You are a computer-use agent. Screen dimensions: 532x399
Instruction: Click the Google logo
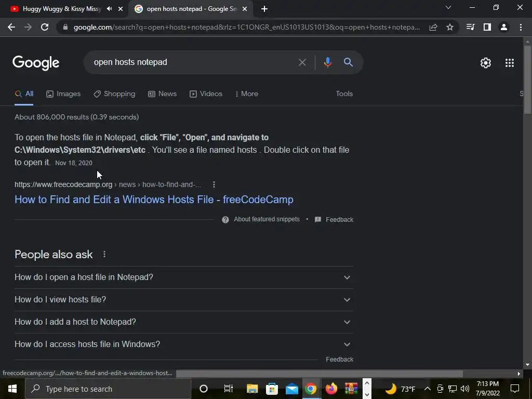click(36, 63)
